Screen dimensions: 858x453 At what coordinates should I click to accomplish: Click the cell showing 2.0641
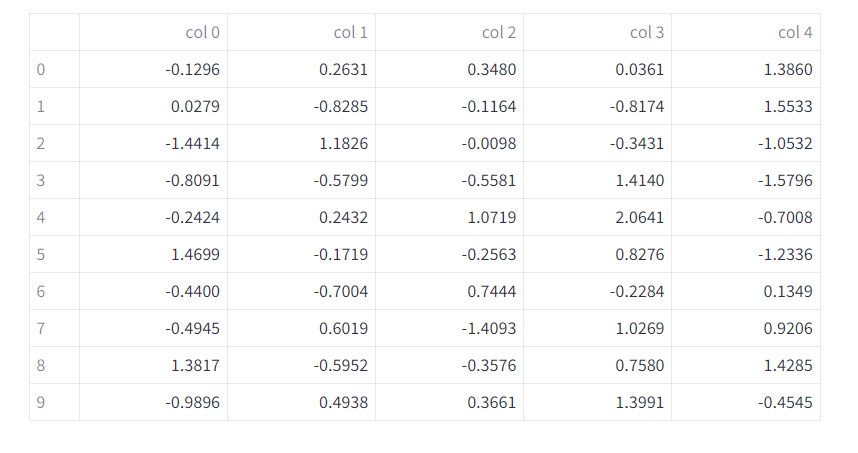tap(598, 217)
